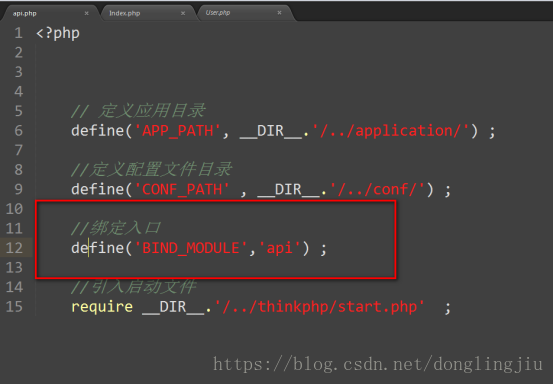Viewport: 554px width, 384px height.
Task: Click line number 12 in gutter
Action: (x=14, y=248)
